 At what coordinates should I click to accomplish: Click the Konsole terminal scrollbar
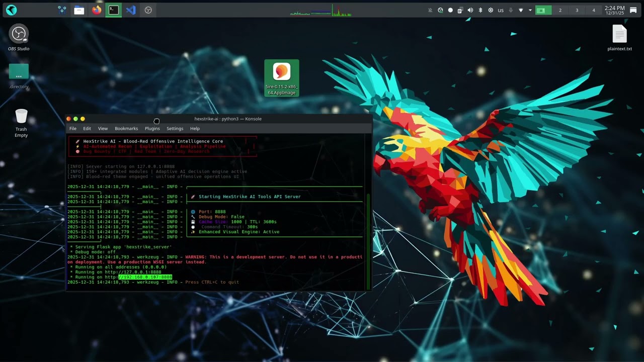[369, 241]
